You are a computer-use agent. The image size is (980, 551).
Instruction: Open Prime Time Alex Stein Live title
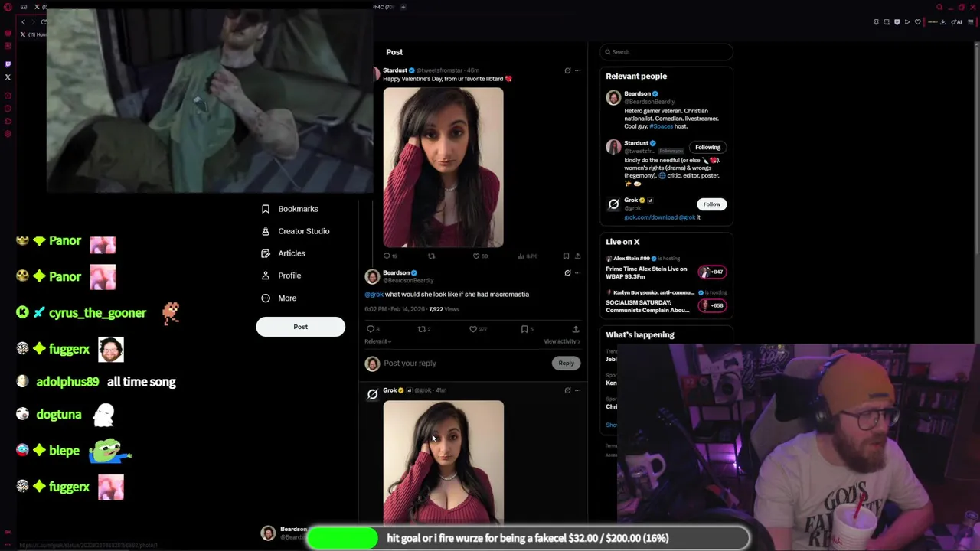[x=646, y=272]
